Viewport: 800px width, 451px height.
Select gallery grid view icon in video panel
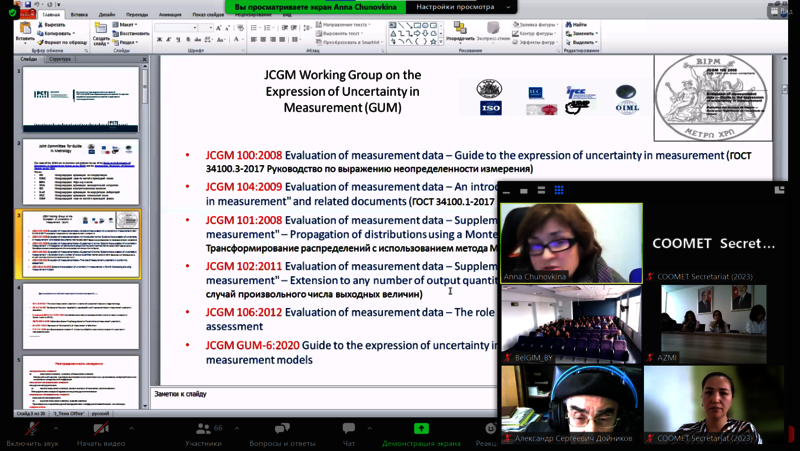[559, 190]
